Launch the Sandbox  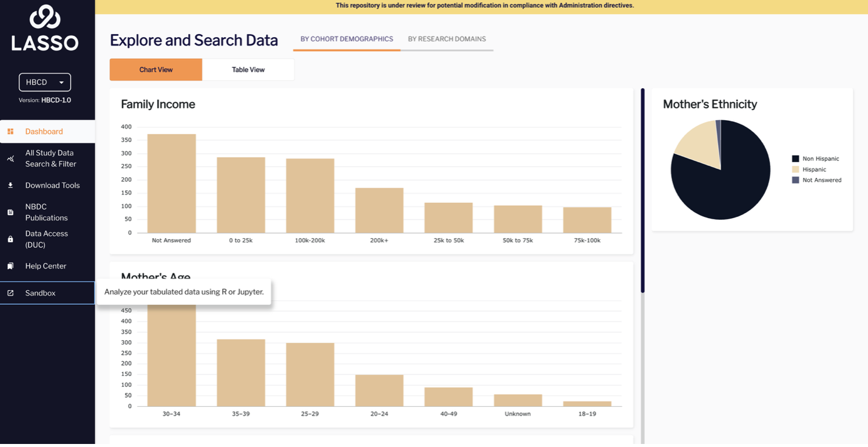click(47, 293)
